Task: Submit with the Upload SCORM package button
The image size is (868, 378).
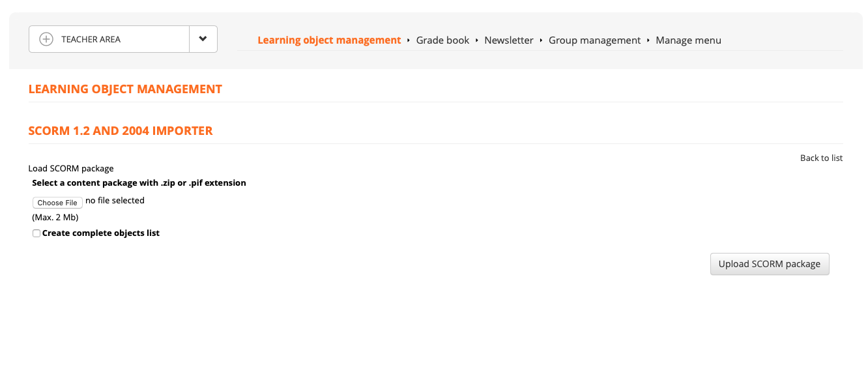Action: (x=769, y=264)
